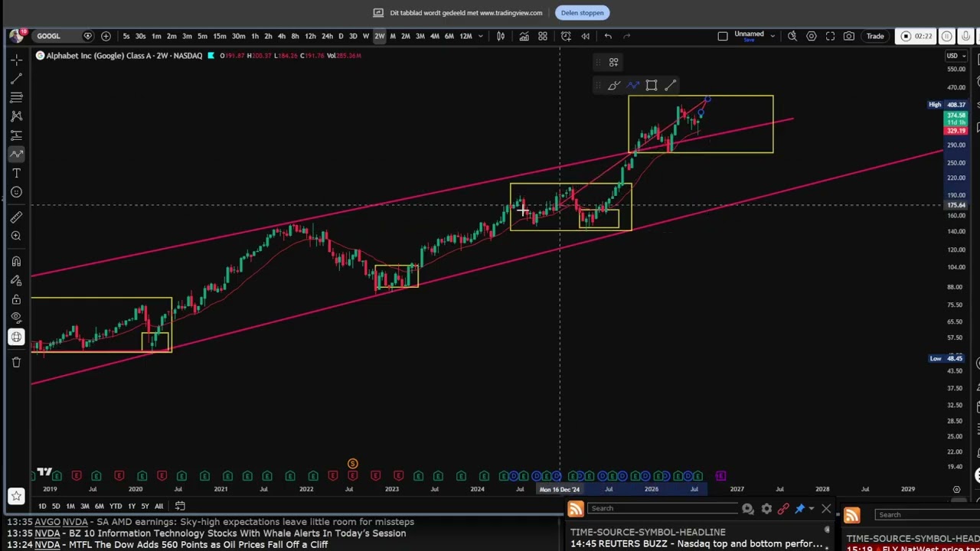This screenshot has height=551, width=980.
Task: Open the text annotation tool
Action: (x=16, y=173)
